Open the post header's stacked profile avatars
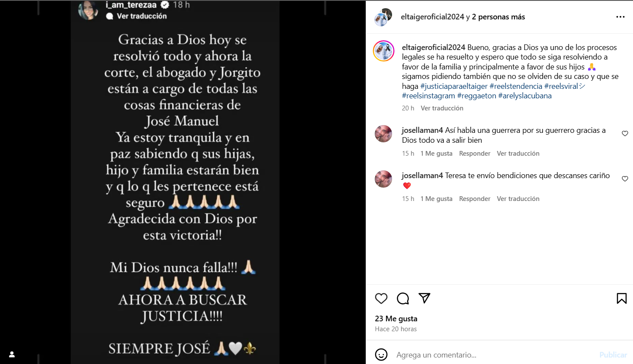Viewport: 633px width, 364px height. pos(383,17)
